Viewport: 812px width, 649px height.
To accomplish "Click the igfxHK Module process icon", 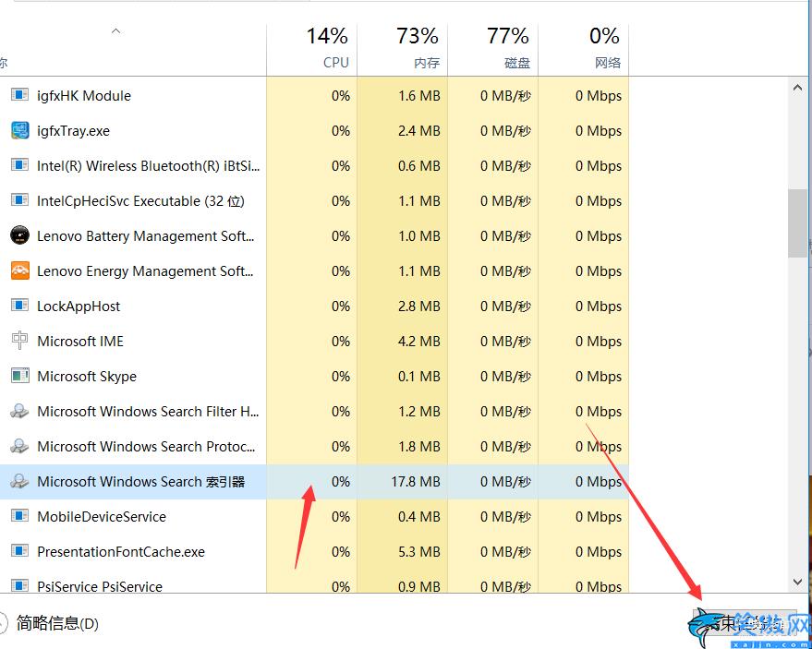I will pyautogui.click(x=19, y=95).
